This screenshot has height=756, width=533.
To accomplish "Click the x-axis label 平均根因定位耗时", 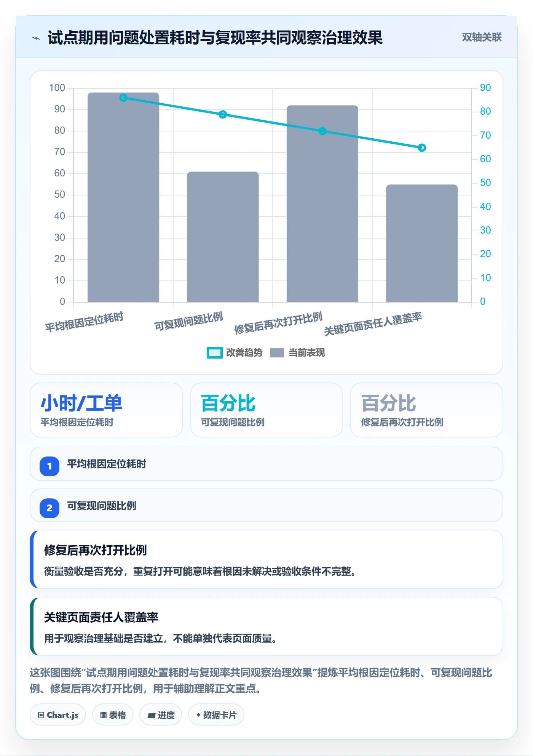I will (84, 322).
